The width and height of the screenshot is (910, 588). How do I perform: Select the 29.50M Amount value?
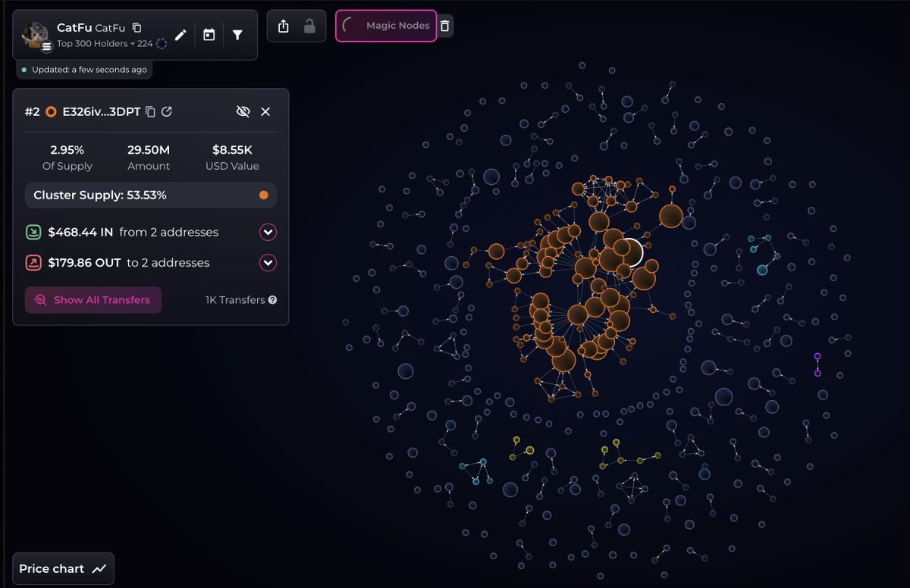pos(149,150)
